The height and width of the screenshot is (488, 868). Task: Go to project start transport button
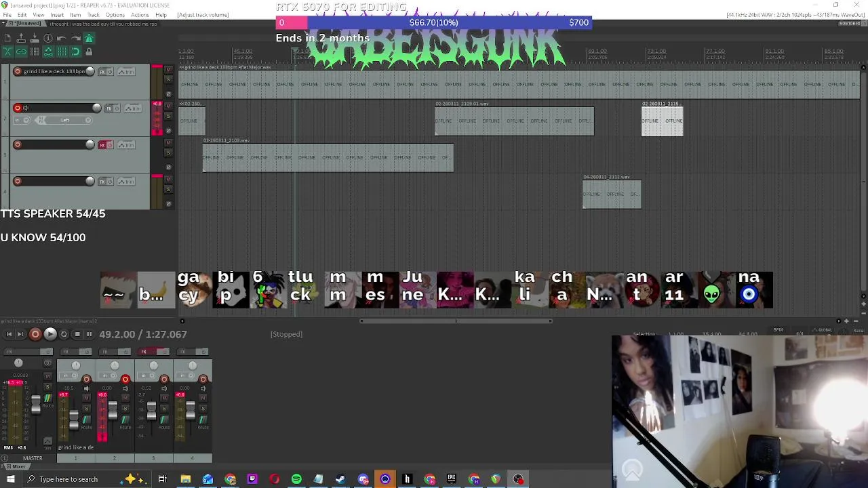coord(9,334)
